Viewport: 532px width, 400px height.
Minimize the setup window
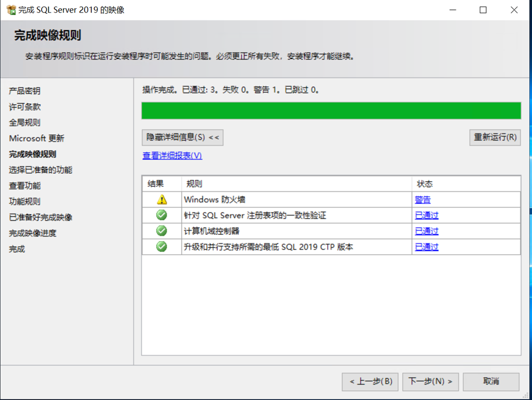tap(453, 10)
